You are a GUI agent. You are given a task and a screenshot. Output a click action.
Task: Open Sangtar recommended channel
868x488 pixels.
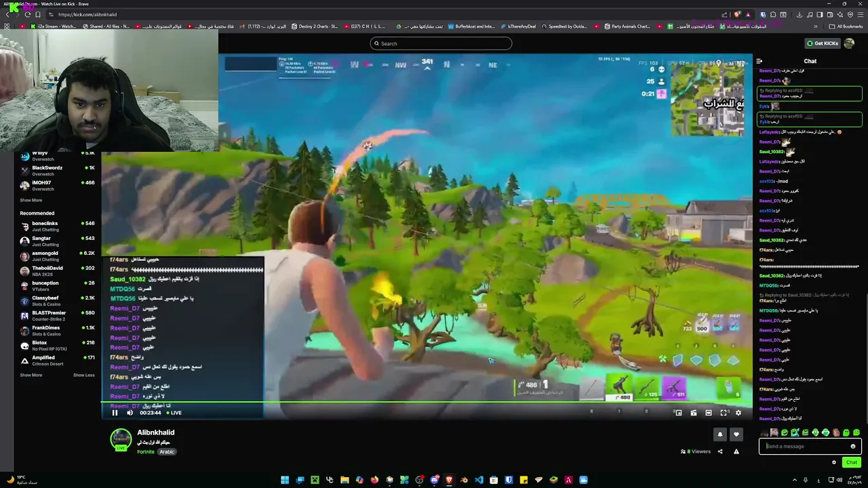click(x=58, y=241)
